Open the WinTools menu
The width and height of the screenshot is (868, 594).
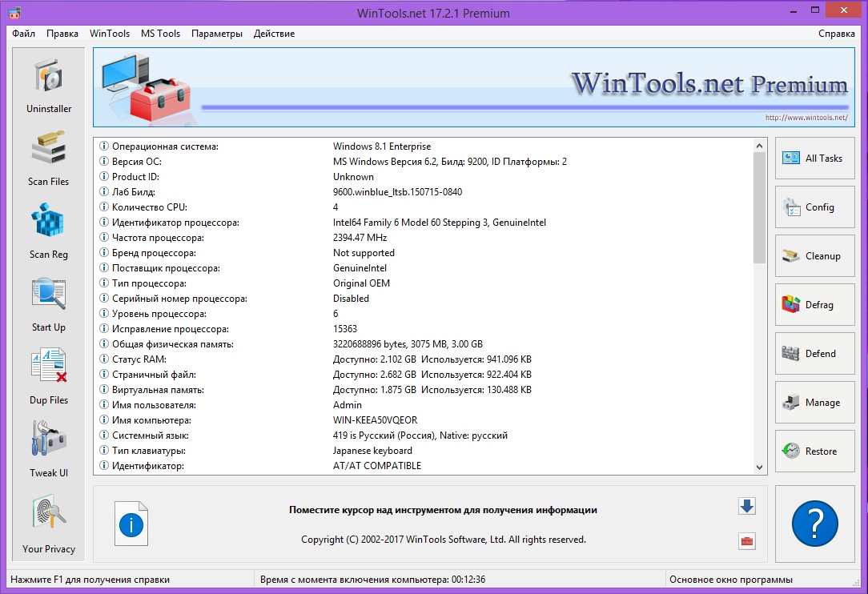tap(110, 33)
